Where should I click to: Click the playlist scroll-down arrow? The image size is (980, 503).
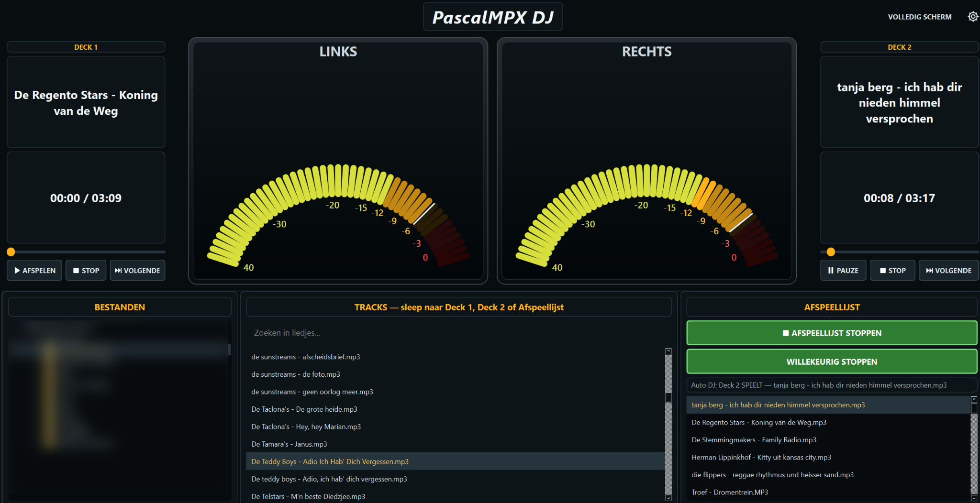pos(974,498)
